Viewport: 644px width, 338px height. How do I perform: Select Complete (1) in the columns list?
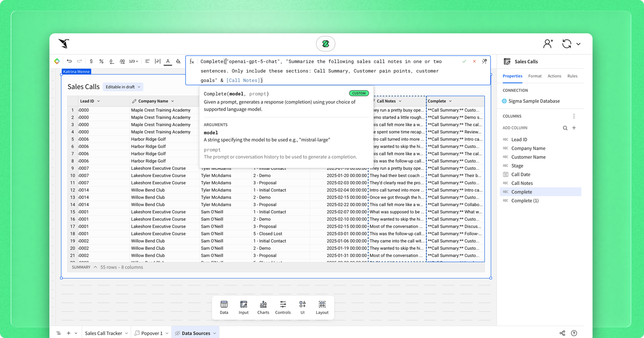click(541, 201)
